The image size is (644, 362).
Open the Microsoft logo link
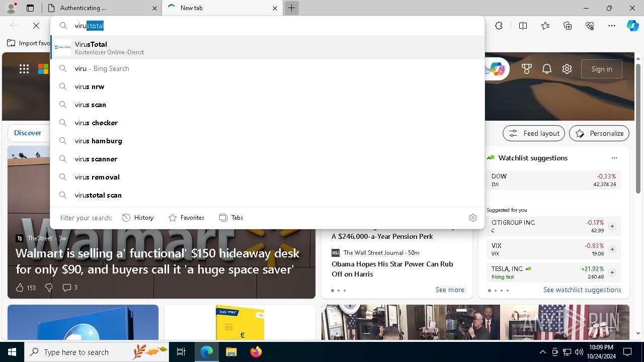43,69
